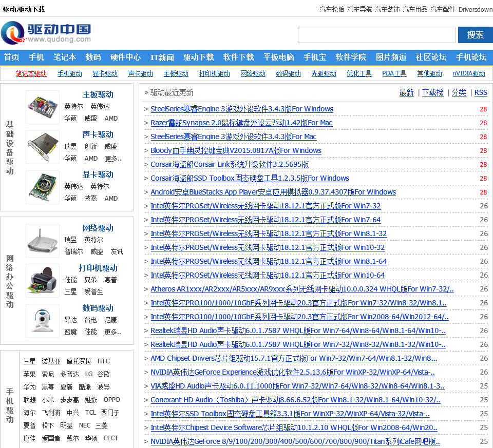
Task: Open the webcam digital driver thumbnail image
Action: (x=43, y=320)
